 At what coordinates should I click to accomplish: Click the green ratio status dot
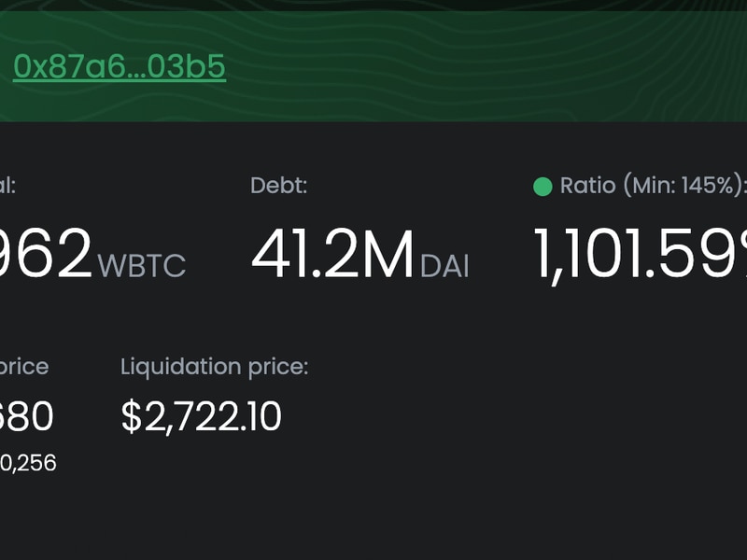(543, 186)
